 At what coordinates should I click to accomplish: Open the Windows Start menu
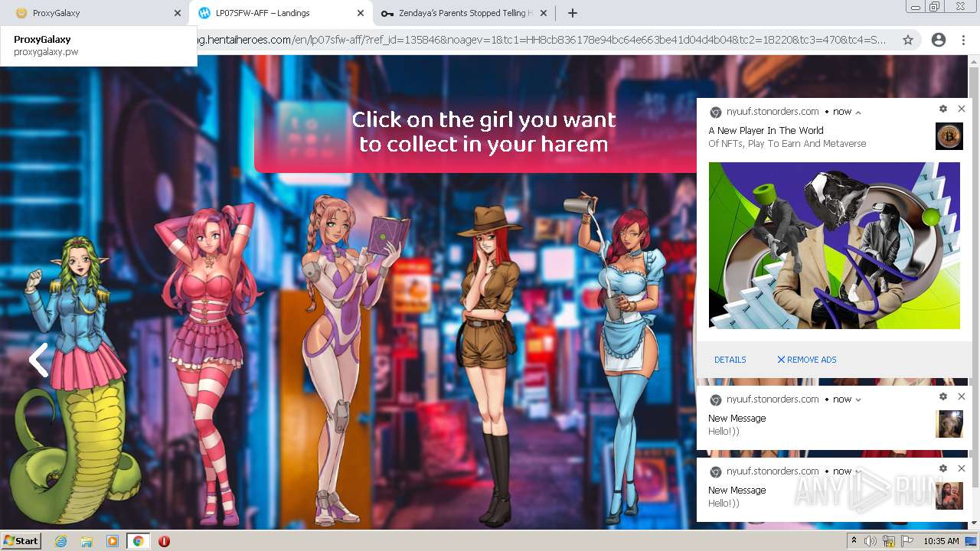click(x=21, y=541)
